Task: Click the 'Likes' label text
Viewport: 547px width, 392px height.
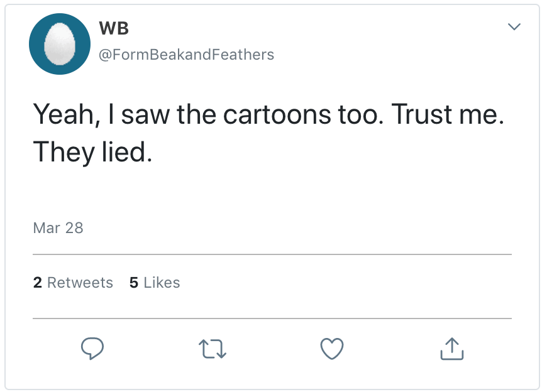Action: coord(162,283)
